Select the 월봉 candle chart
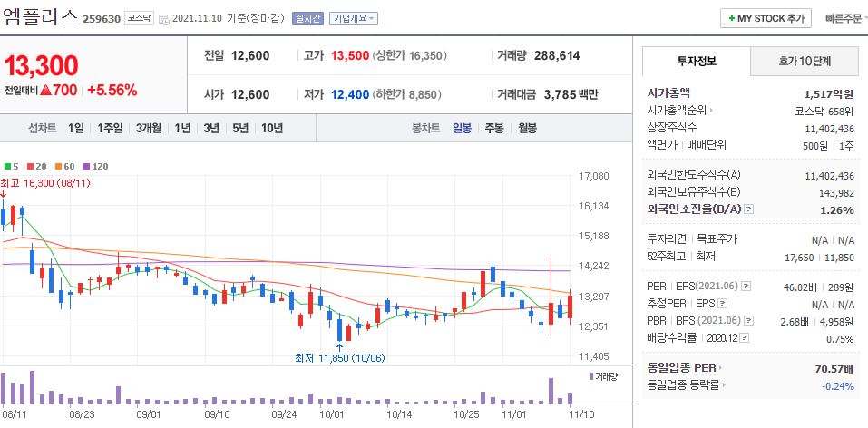Viewport: 868px width, 428px height. 528,129
